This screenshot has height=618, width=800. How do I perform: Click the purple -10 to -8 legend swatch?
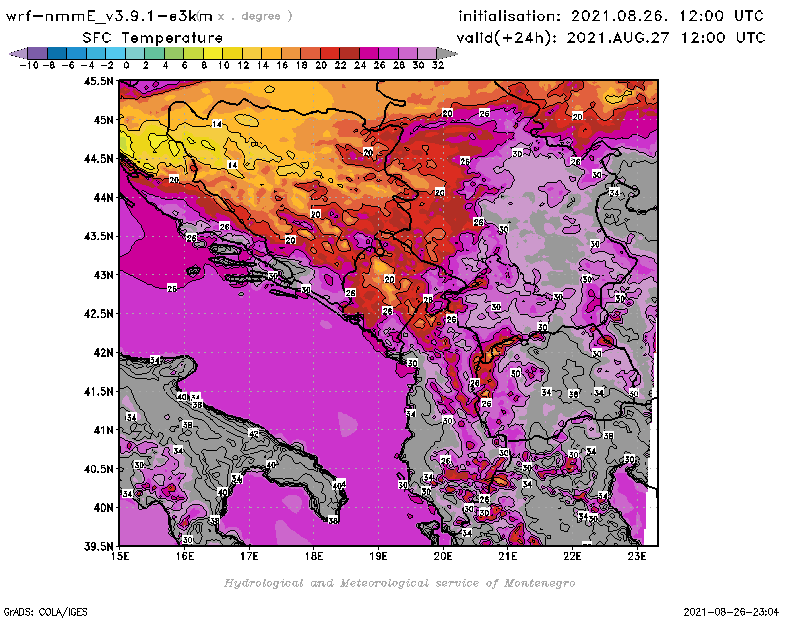(x=38, y=53)
